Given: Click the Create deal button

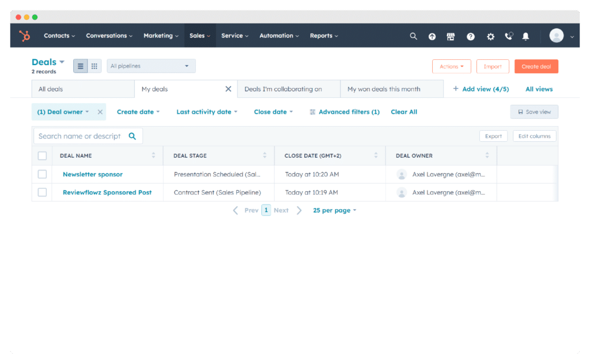Looking at the screenshot, I should tap(536, 66).
